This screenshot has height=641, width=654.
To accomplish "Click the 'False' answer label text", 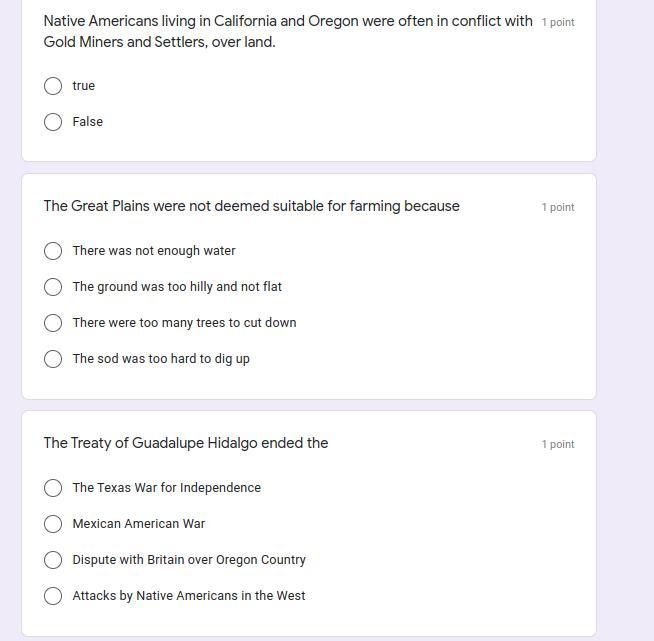I will pos(87,122).
